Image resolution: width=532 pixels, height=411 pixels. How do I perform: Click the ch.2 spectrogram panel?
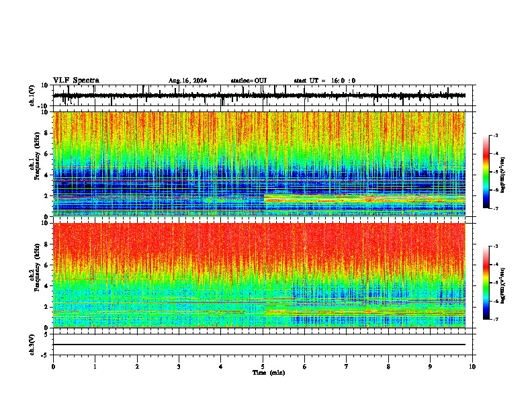259,275
